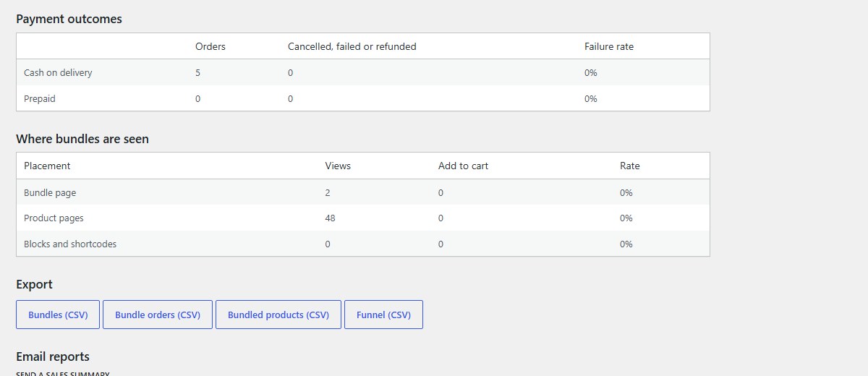This screenshot has height=376, width=868.
Task: Click the Rate column header
Action: click(630, 166)
